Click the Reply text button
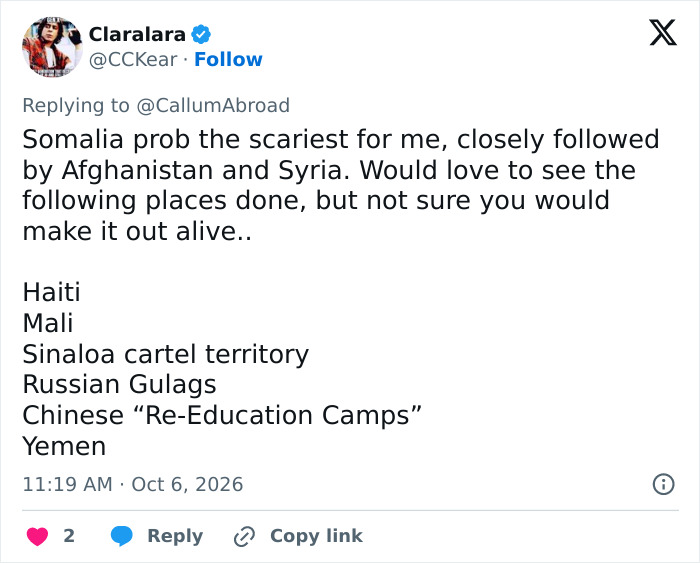The width and height of the screenshot is (700, 563). coord(175,536)
